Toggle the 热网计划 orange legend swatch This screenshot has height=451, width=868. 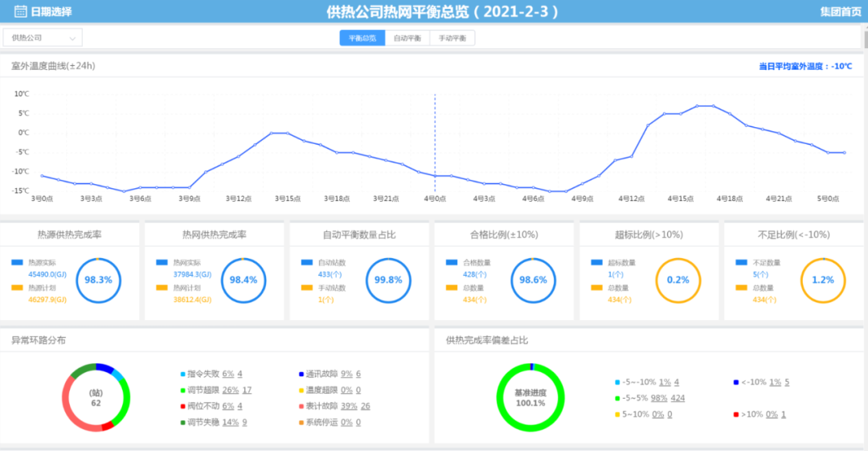pos(162,287)
